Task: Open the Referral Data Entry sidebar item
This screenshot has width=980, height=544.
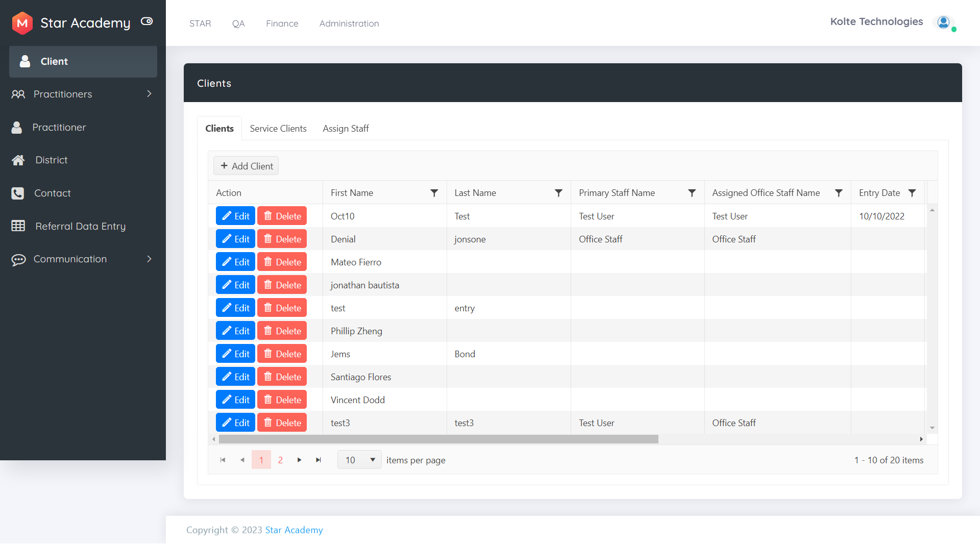Action: (83, 226)
